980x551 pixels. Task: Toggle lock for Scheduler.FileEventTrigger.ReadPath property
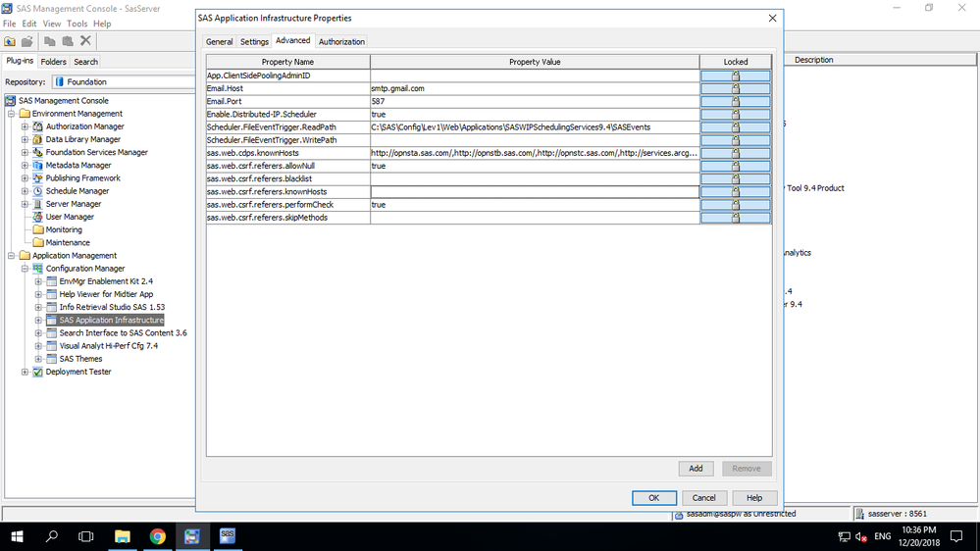pyautogui.click(x=735, y=127)
